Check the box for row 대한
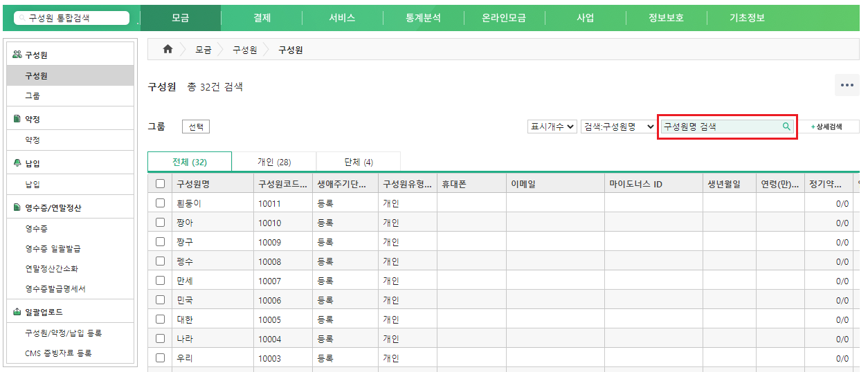 pyautogui.click(x=161, y=319)
